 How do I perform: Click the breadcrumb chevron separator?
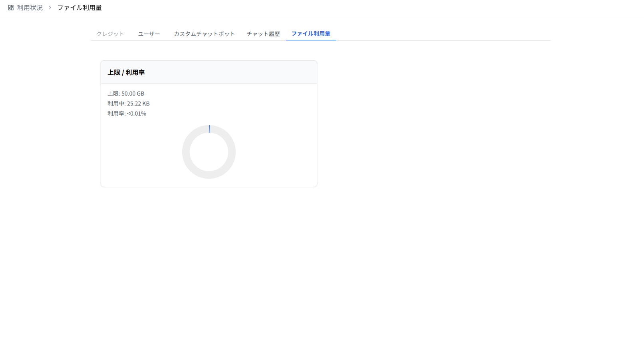tap(50, 8)
